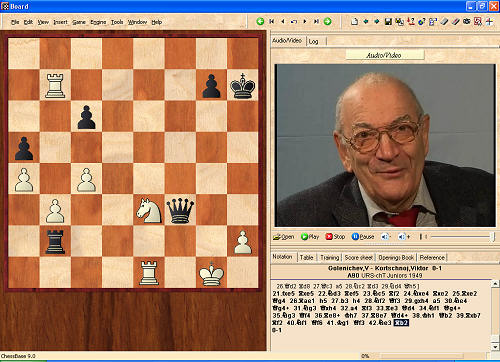The image size is (500, 362).
Task: Click the dark engine icon in the toolbar
Action: [x=467, y=21]
